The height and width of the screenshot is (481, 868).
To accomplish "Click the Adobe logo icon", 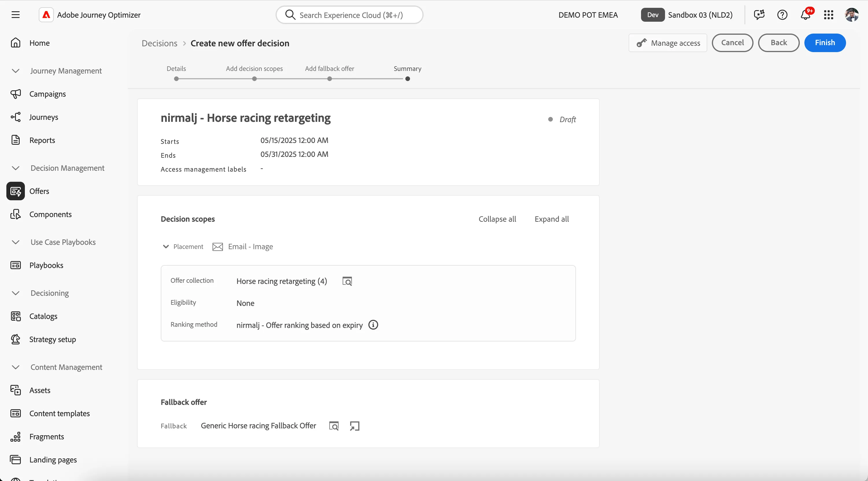I will coord(46,15).
